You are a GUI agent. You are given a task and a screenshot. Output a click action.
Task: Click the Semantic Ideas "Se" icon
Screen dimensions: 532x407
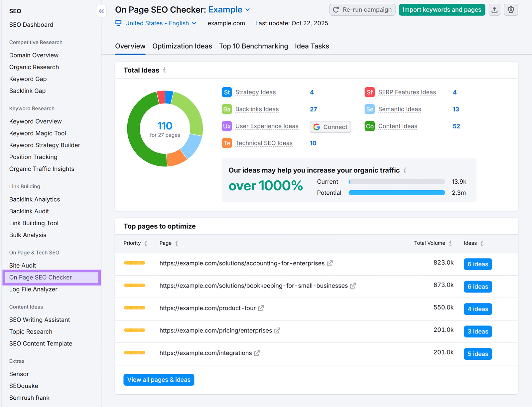[369, 109]
